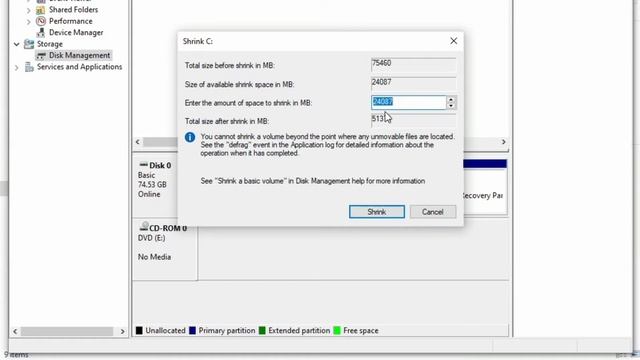Click the bright green Free space legend swatch
The width and height of the screenshot is (640, 360).
coord(337,331)
